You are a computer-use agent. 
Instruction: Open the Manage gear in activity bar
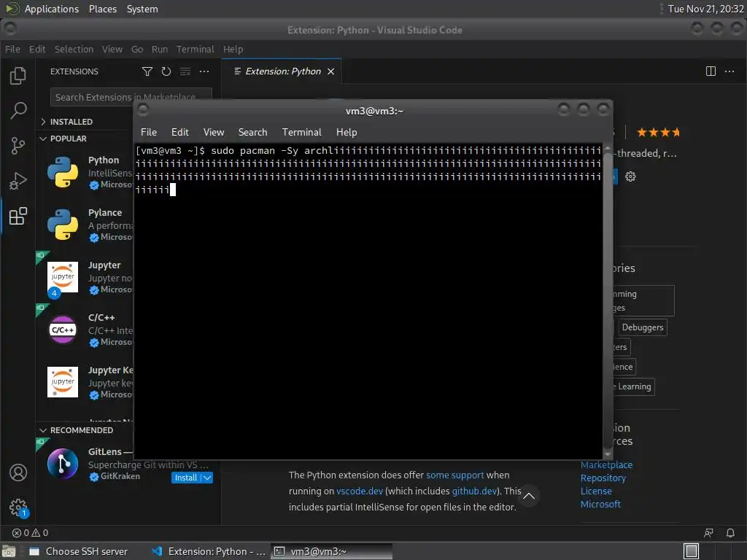tap(18, 507)
